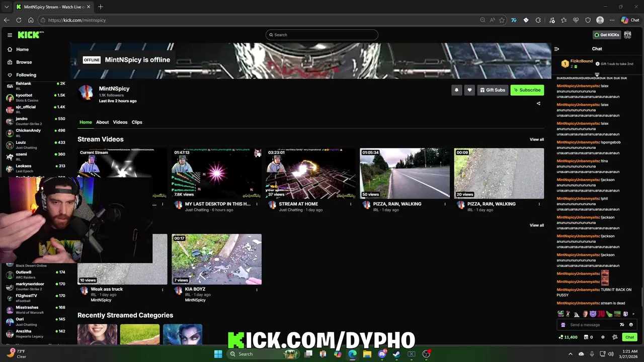Open options menu for 20-views PIZZA video
Screen dimensions: 644x362
point(539,204)
